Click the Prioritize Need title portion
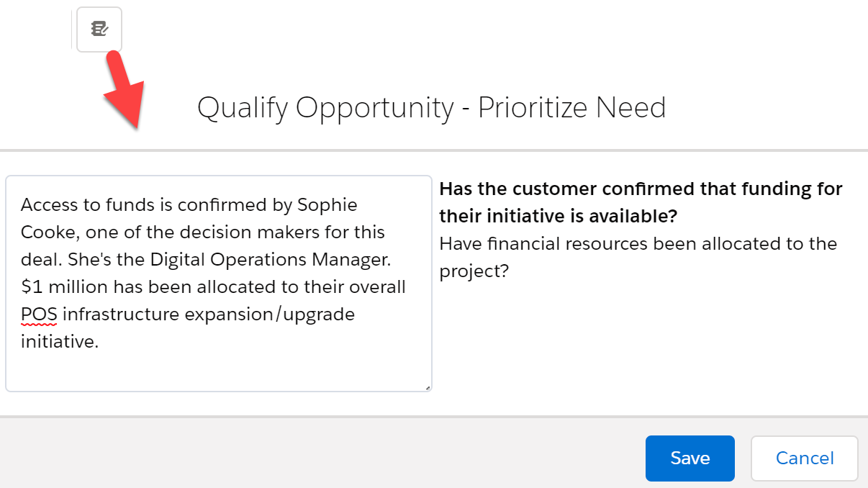Viewport: 868px width, 488px height. 572,108
